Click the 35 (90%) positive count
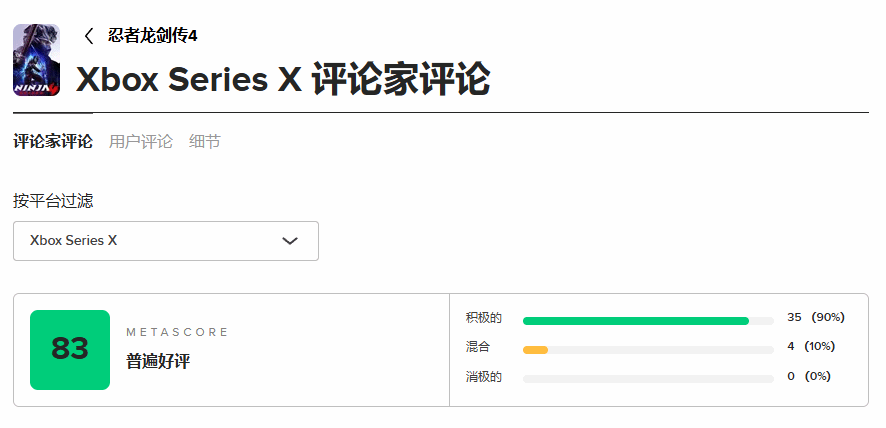Screen dimensions: 886x428 [x=816, y=318]
